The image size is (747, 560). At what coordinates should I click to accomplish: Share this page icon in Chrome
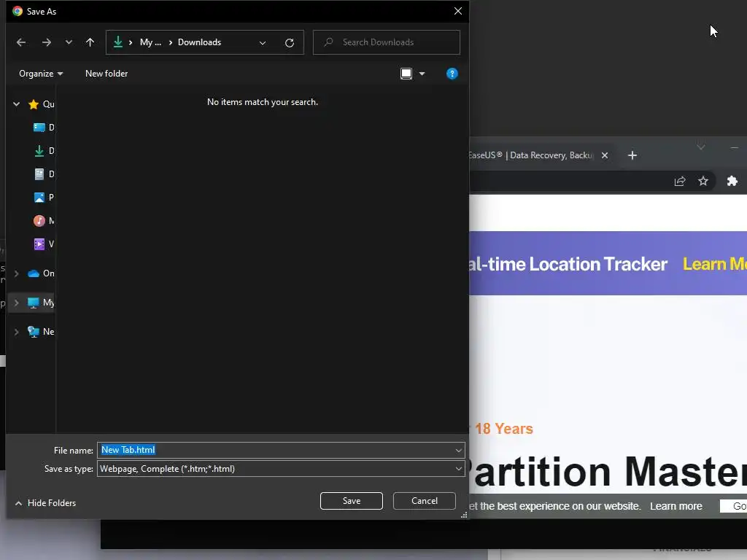click(x=680, y=181)
